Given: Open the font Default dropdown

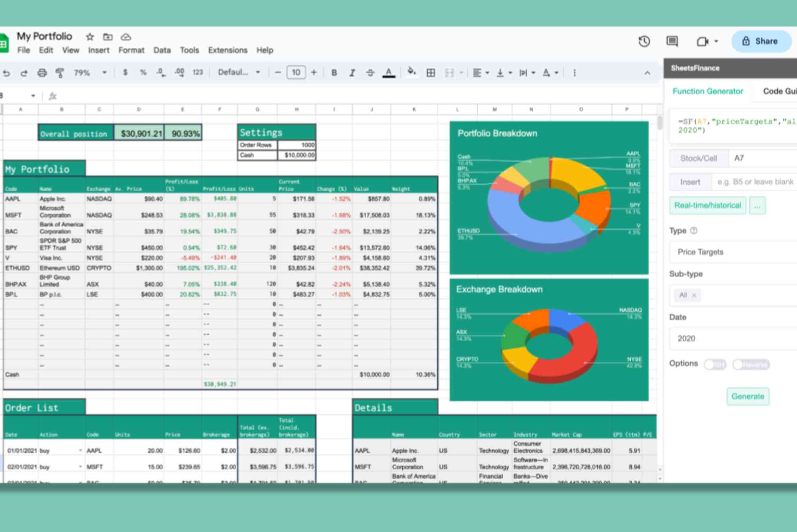Looking at the screenshot, I should [239, 73].
